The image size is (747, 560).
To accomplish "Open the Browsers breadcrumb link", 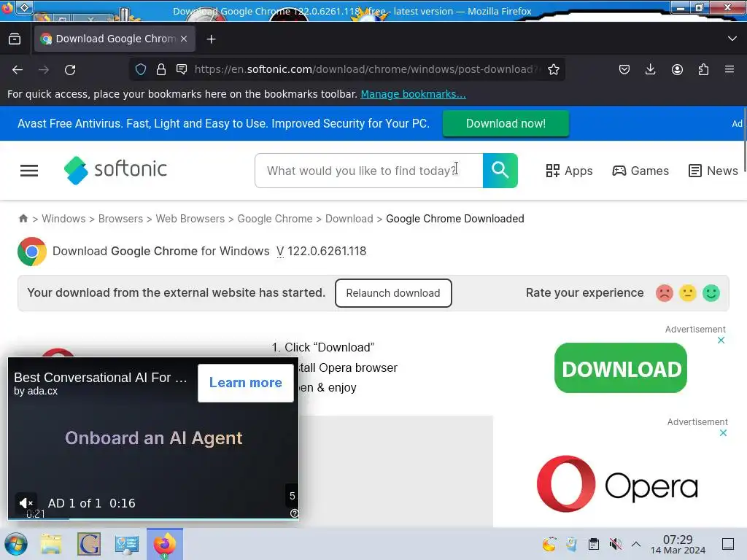I will click(x=120, y=219).
